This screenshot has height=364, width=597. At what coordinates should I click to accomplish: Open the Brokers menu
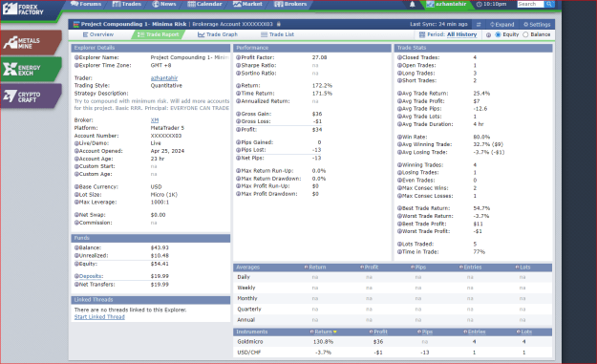click(291, 4)
